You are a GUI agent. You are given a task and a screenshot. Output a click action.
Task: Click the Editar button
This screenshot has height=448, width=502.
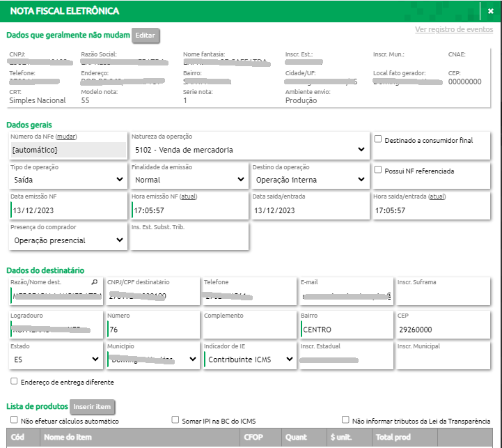pyautogui.click(x=146, y=36)
